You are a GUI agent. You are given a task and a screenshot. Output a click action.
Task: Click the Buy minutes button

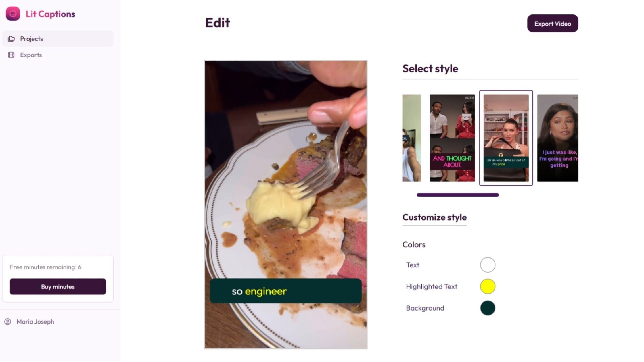pyautogui.click(x=58, y=286)
